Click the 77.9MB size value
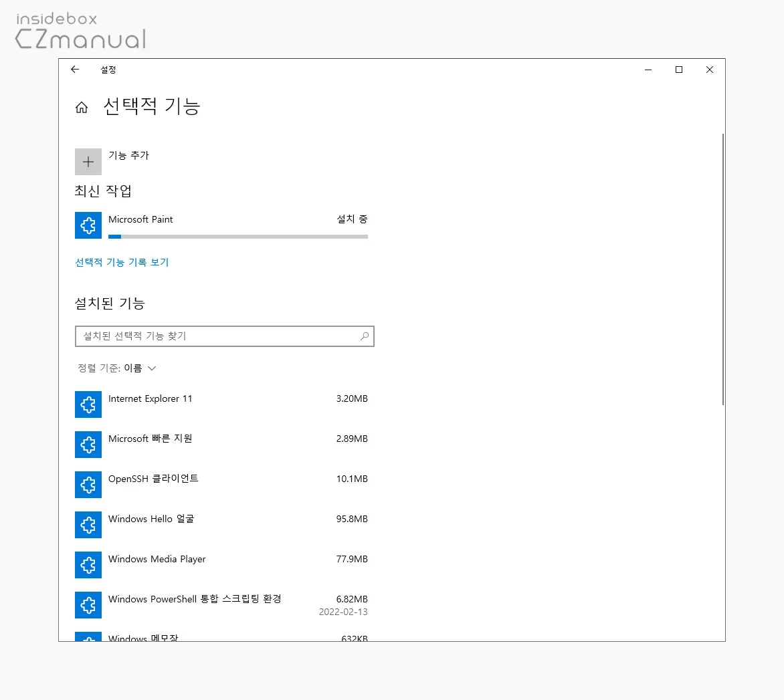 (x=352, y=559)
